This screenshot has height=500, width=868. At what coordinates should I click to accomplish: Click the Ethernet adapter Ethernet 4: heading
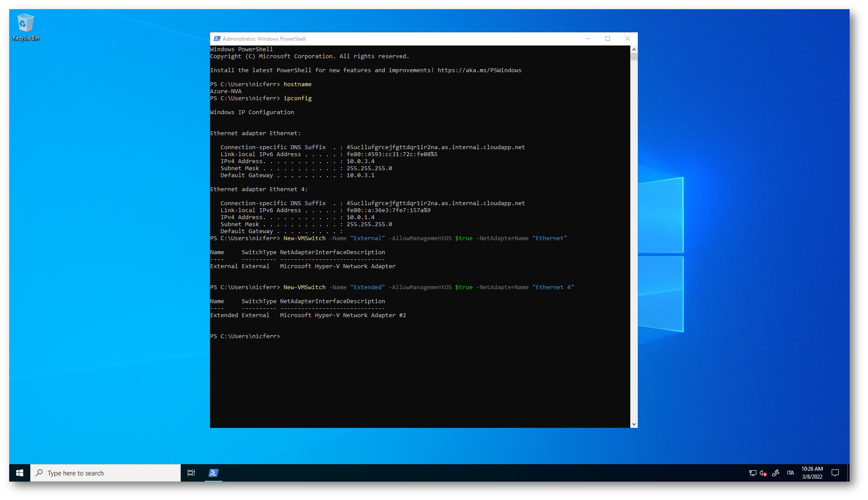pyautogui.click(x=259, y=189)
